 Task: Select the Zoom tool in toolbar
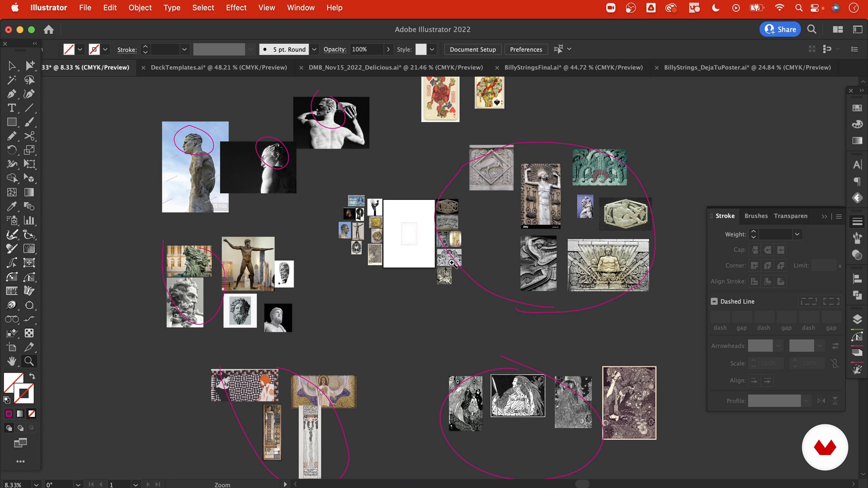(29, 361)
